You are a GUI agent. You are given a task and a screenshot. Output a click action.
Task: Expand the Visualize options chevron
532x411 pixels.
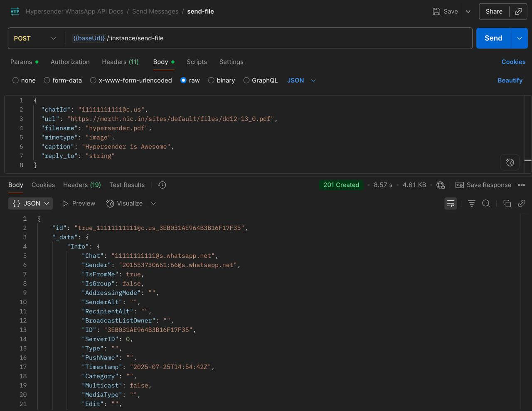pyautogui.click(x=153, y=204)
